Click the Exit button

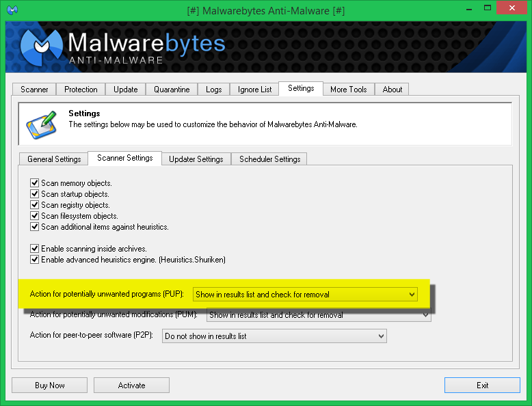pyautogui.click(x=482, y=385)
